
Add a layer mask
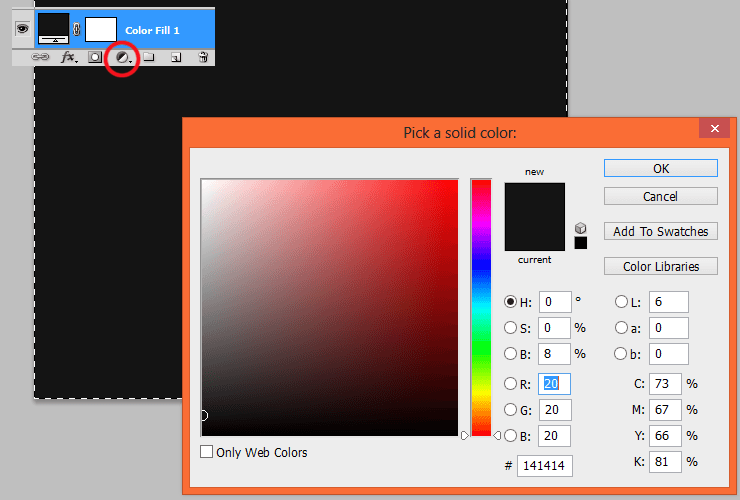point(95,57)
